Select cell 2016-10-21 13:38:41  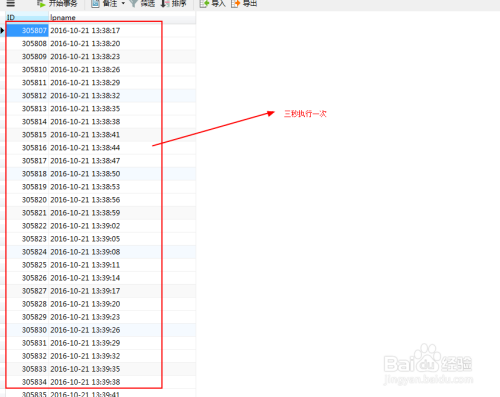point(122,134)
